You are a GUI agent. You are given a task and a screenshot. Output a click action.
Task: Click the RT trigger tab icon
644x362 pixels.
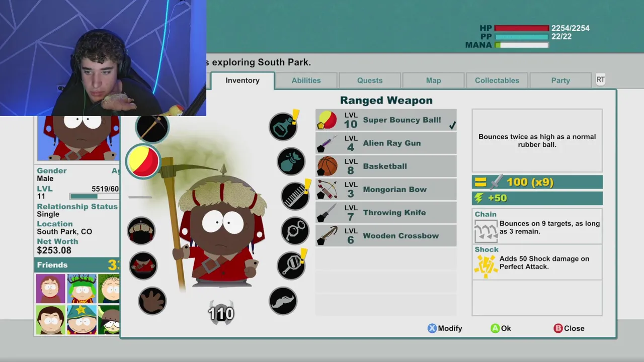(x=600, y=79)
